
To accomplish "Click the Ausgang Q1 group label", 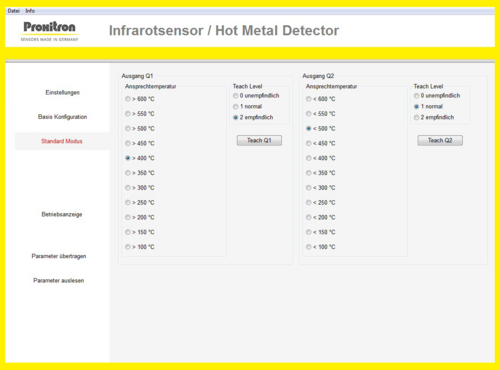I will click(x=137, y=76).
